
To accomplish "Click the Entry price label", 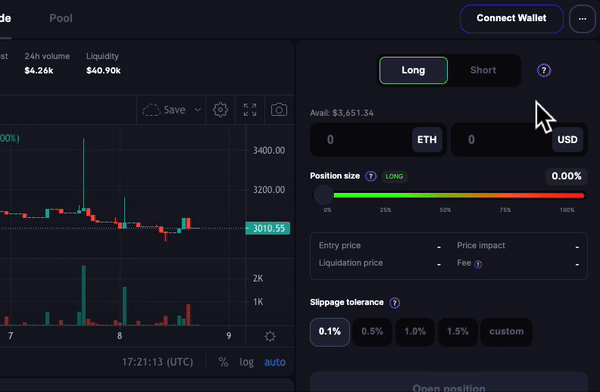I will click(x=340, y=245).
